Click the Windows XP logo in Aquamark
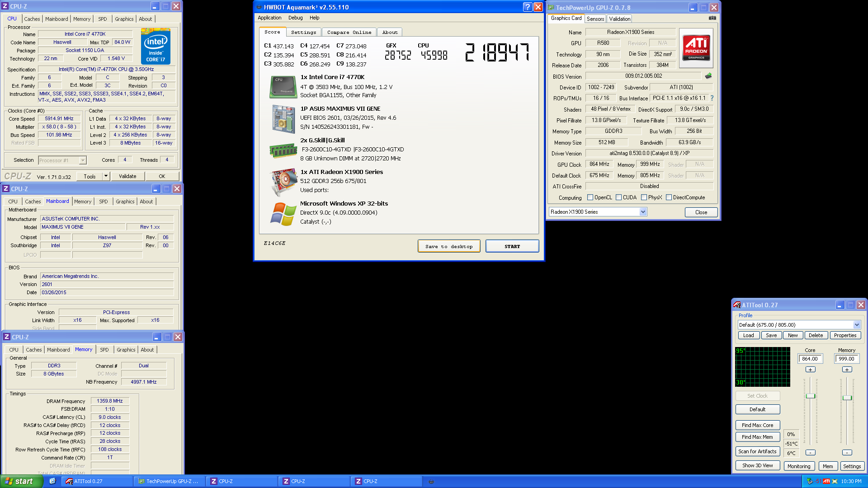 pyautogui.click(x=283, y=214)
